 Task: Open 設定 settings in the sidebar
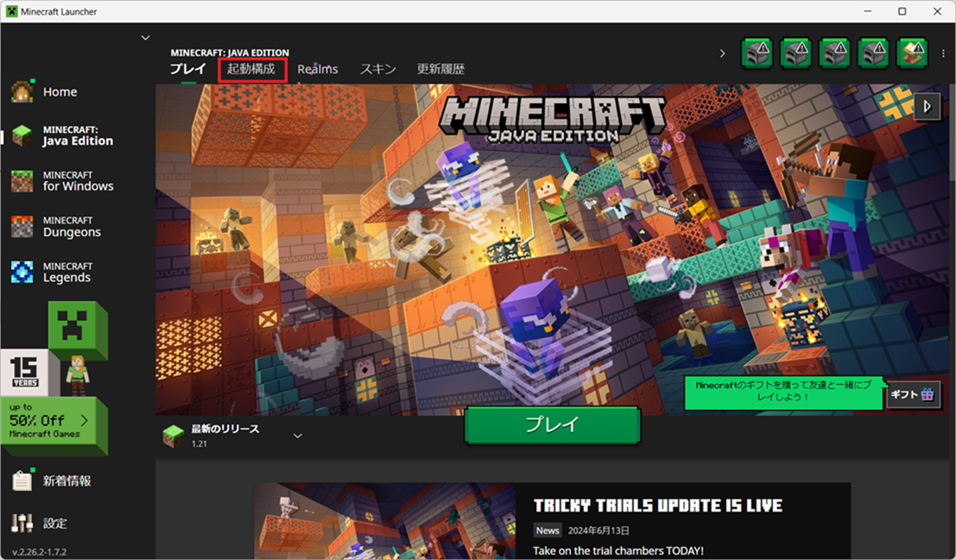coord(54,523)
